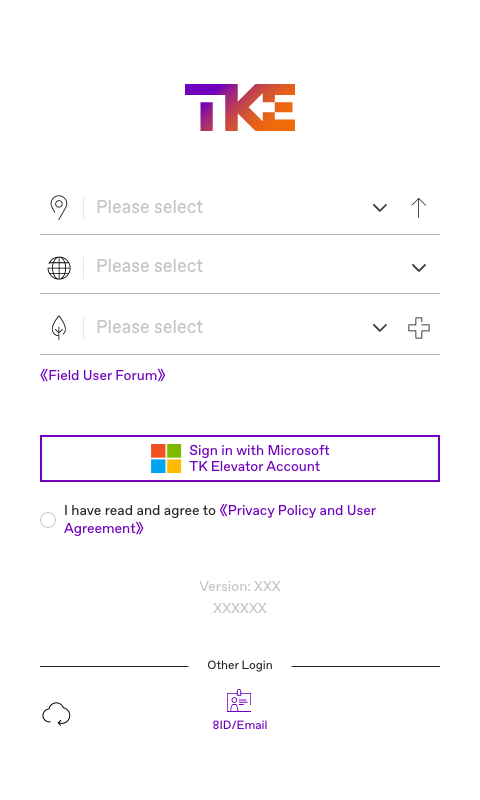The image size is (480, 800).
Task: Agree to Privacy Policy radio button
Action: (x=48, y=520)
